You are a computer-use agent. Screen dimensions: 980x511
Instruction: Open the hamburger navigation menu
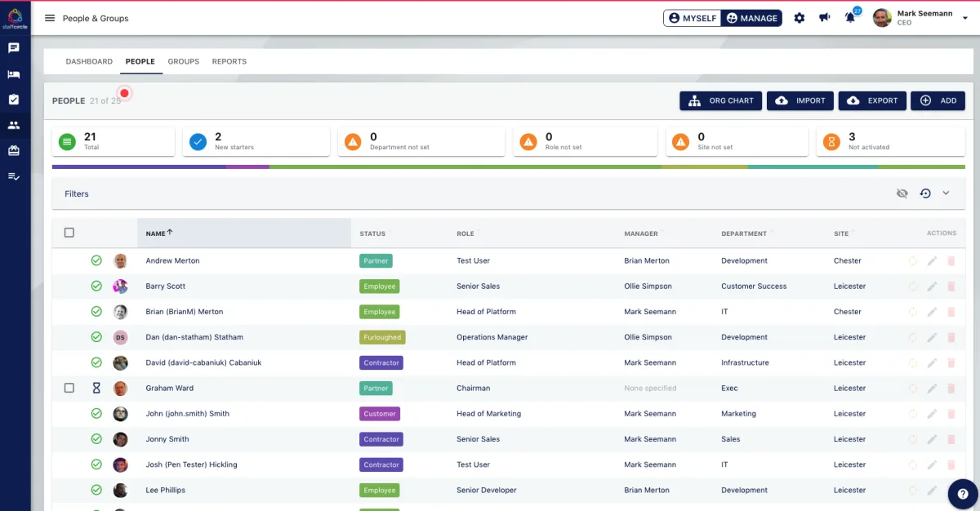pyautogui.click(x=50, y=18)
